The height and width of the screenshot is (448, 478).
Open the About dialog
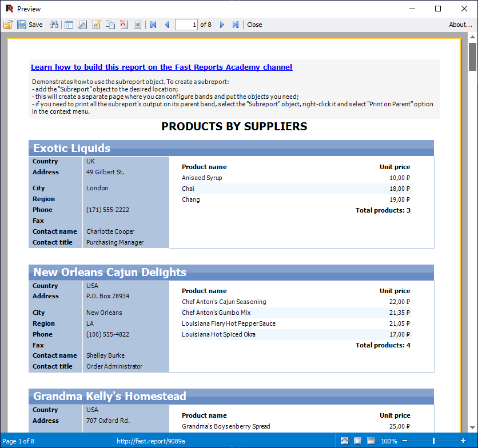(460, 25)
